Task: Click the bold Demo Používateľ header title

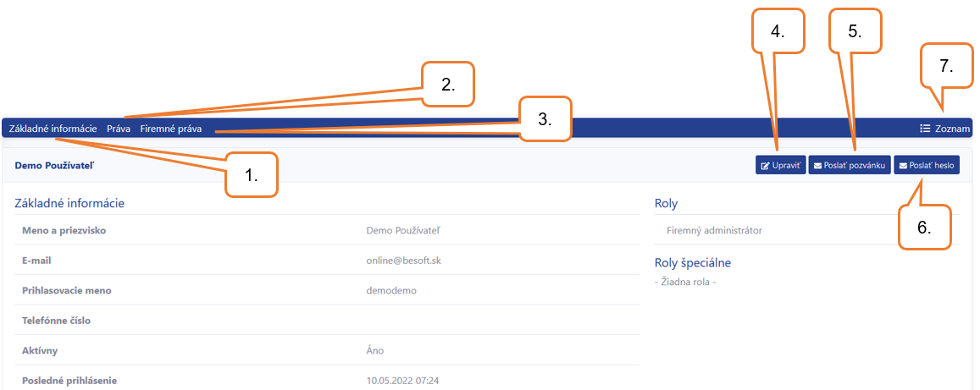Action: click(55, 165)
